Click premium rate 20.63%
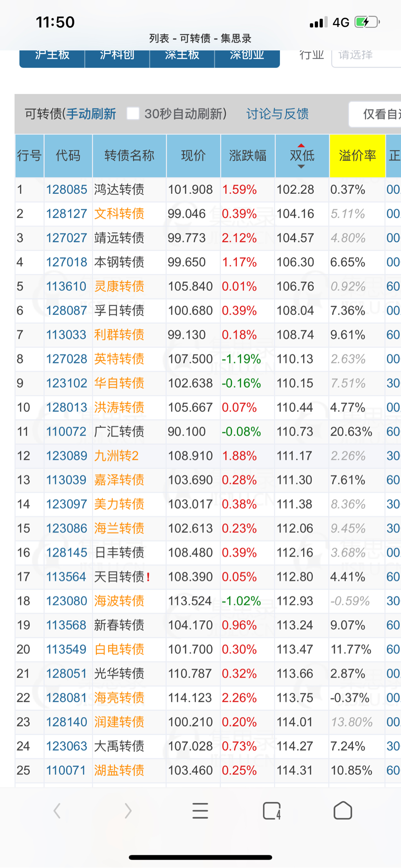This screenshot has width=401, height=868. 351,431
